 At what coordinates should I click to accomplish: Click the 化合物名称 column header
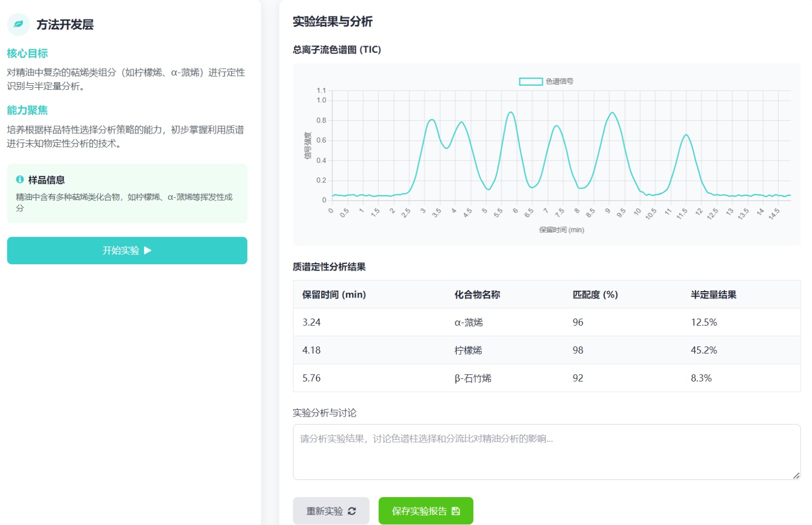pos(477,295)
